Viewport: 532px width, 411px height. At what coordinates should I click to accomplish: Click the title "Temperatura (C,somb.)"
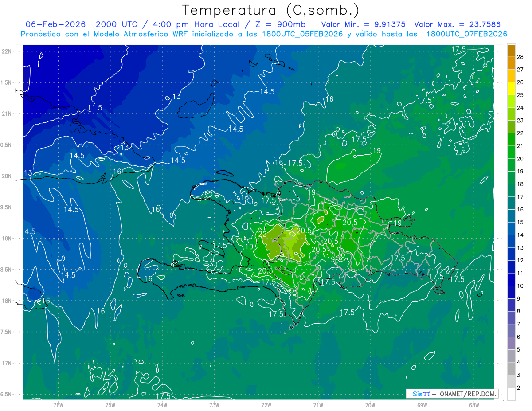pos(271,10)
